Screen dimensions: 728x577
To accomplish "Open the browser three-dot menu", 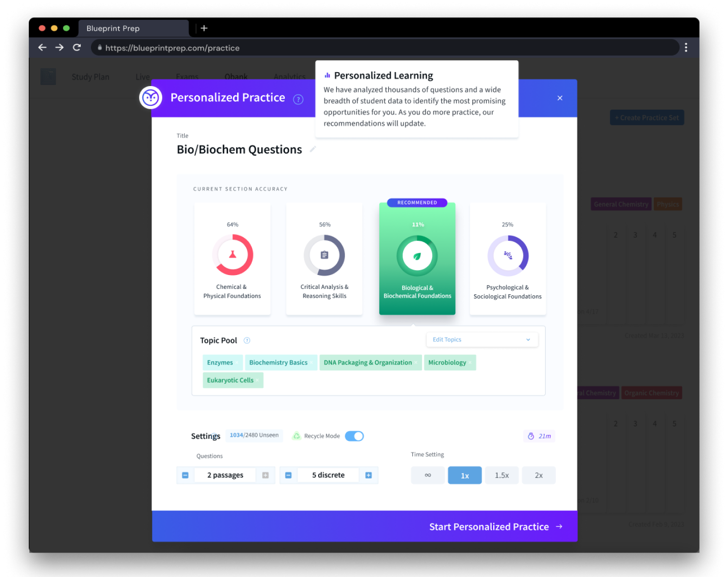I will (x=686, y=48).
